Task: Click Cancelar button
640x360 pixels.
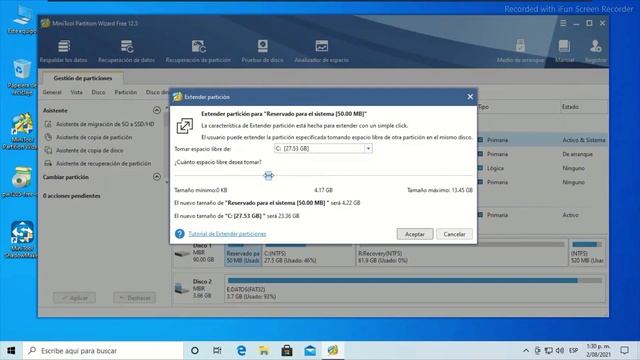Action: [x=454, y=234]
